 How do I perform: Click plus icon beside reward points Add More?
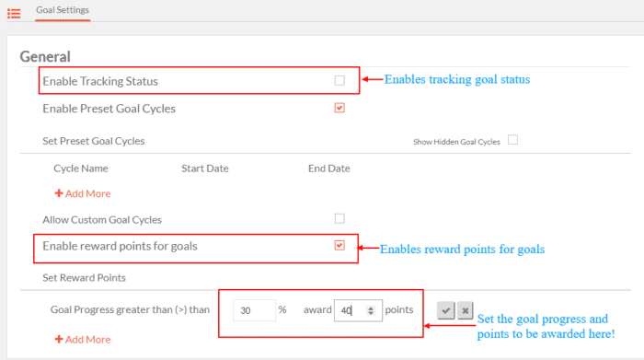tap(59, 339)
